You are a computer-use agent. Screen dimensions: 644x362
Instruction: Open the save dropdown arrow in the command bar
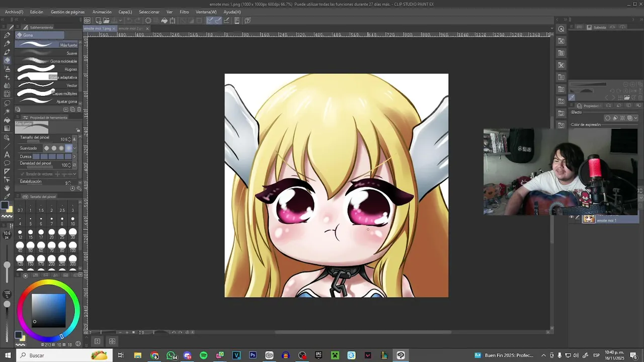(x=121, y=21)
